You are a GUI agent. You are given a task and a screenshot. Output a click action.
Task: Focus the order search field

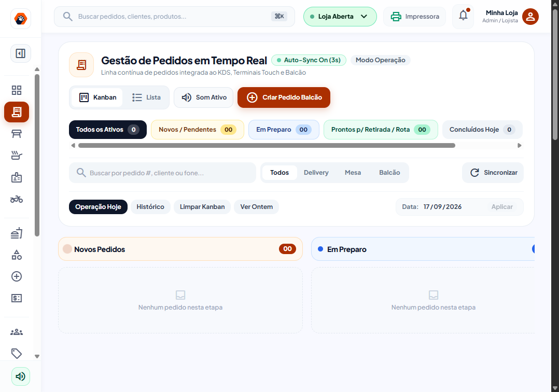163,173
